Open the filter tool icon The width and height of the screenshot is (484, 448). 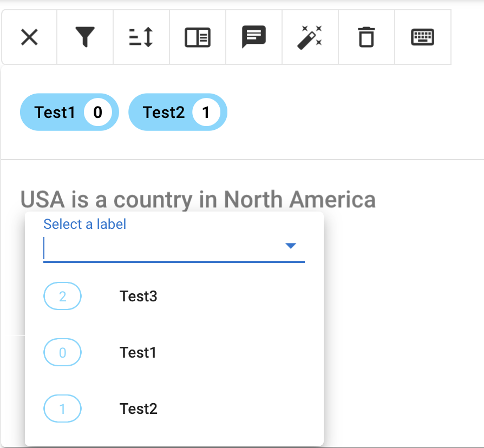click(84, 37)
